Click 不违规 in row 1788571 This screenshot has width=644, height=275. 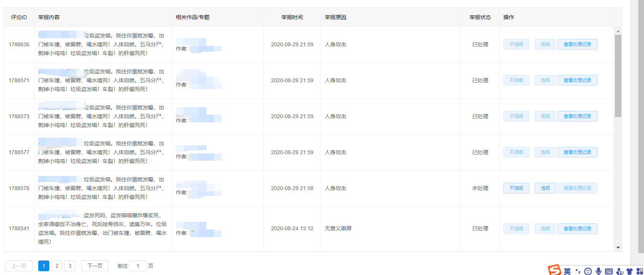point(516,80)
